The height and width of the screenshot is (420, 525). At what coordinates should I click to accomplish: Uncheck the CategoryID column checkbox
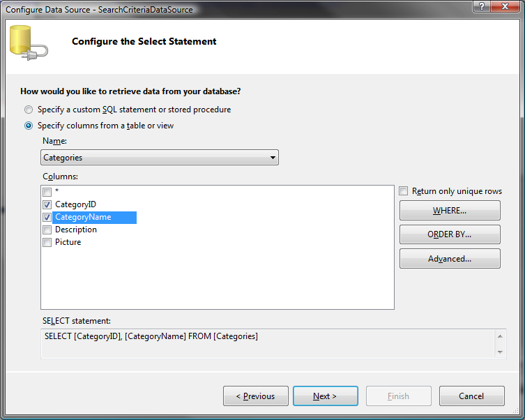47,204
